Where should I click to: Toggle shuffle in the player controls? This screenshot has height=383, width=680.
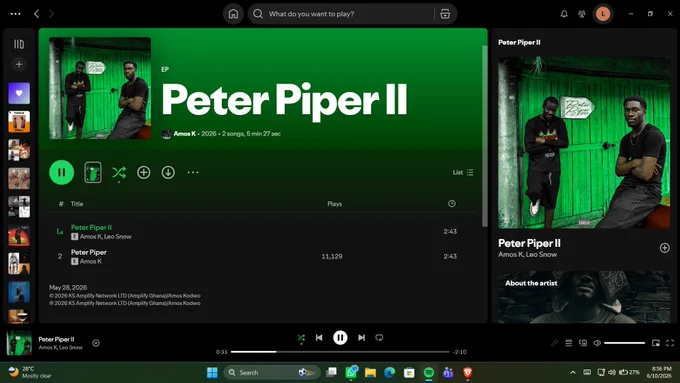coord(301,337)
